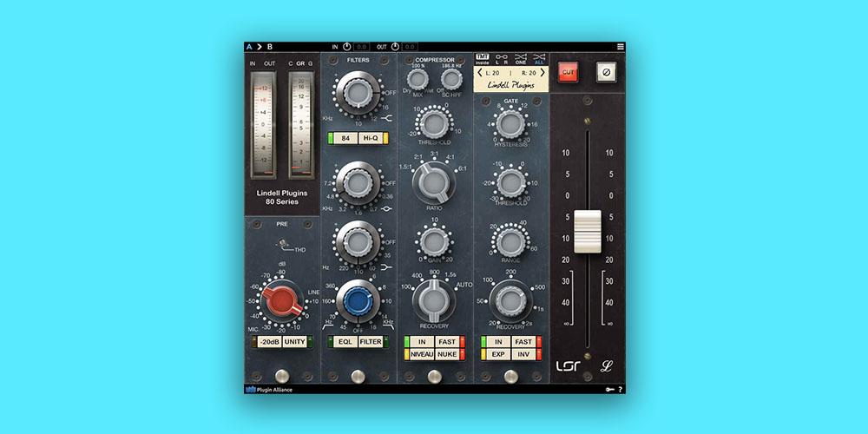This screenshot has width=868, height=434.
Task: Select preset slot B
Action: pyautogui.click(x=270, y=47)
